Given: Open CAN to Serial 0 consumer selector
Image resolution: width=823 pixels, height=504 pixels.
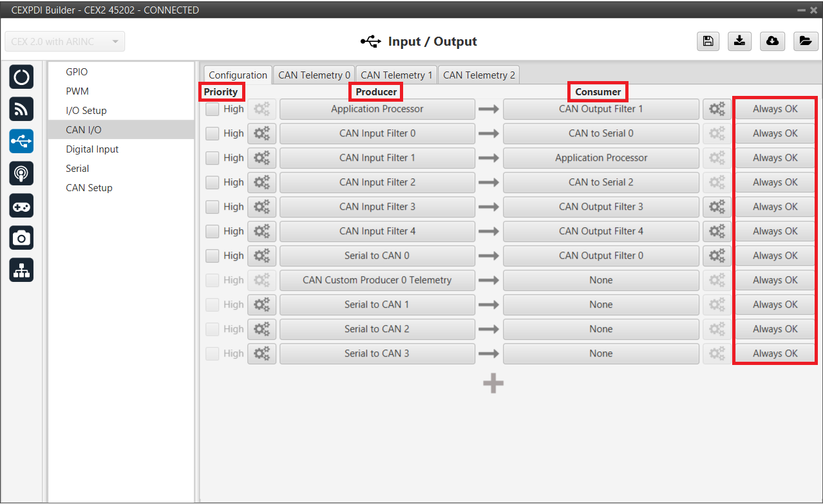Looking at the screenshot, I should (600, 134).
